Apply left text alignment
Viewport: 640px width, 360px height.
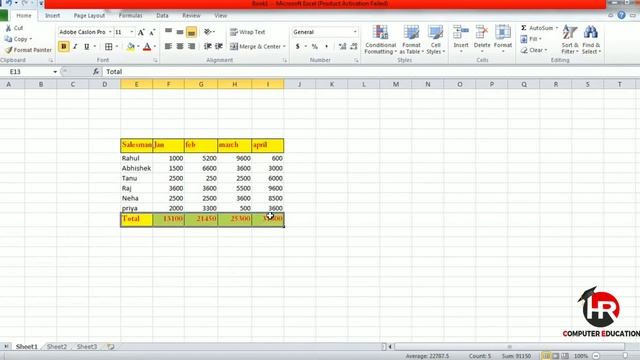(168, 47)
